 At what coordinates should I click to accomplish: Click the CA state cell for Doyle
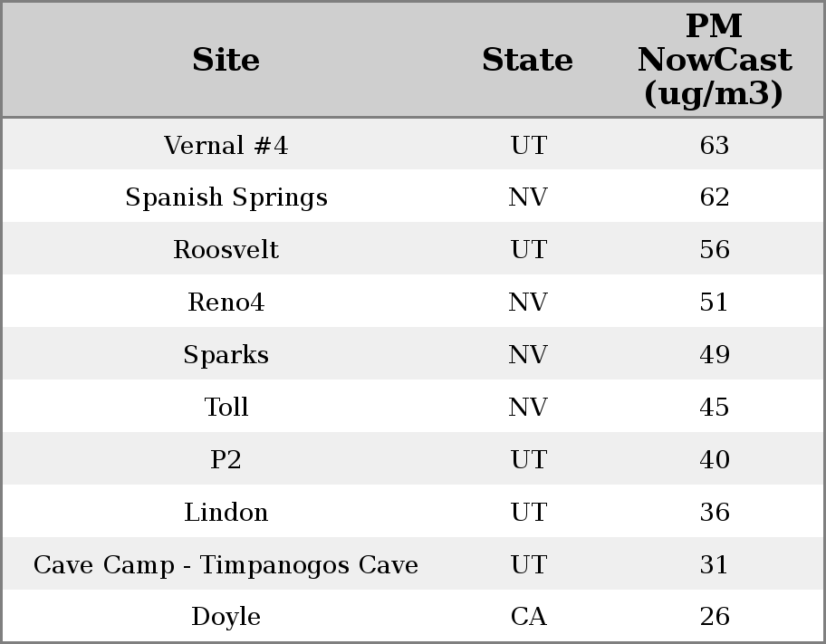(x=528, y=617)
